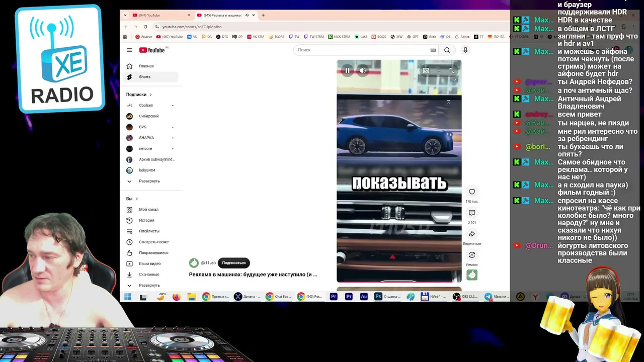
Task: Open Главная in the YouTube sidebar
Action: pos(150,66)
